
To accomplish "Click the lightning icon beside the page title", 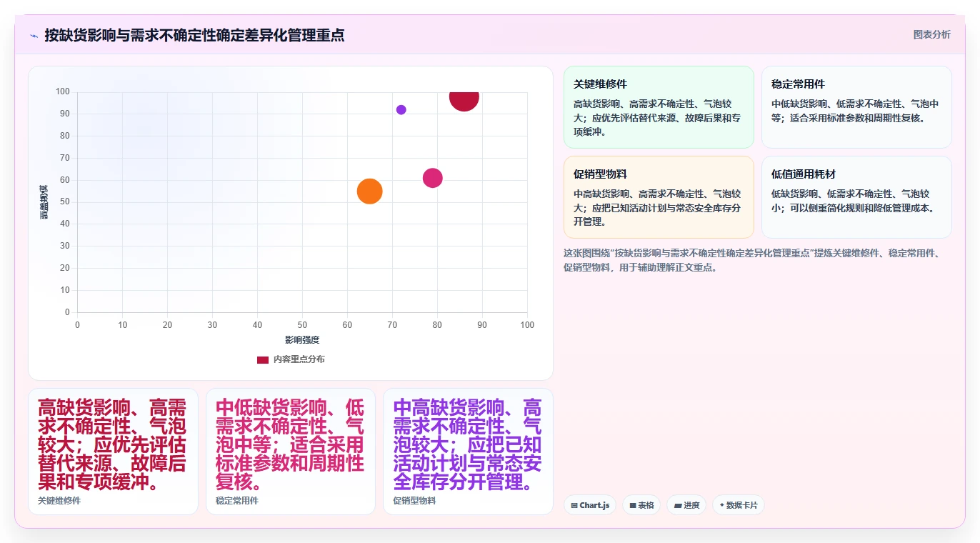I will 34,36.
